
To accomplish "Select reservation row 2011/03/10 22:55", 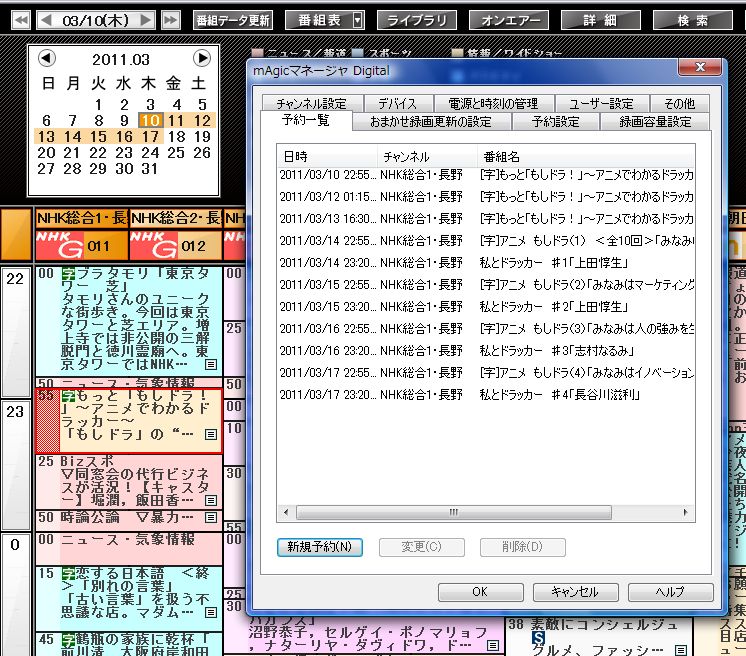I will tap(486, 175).
